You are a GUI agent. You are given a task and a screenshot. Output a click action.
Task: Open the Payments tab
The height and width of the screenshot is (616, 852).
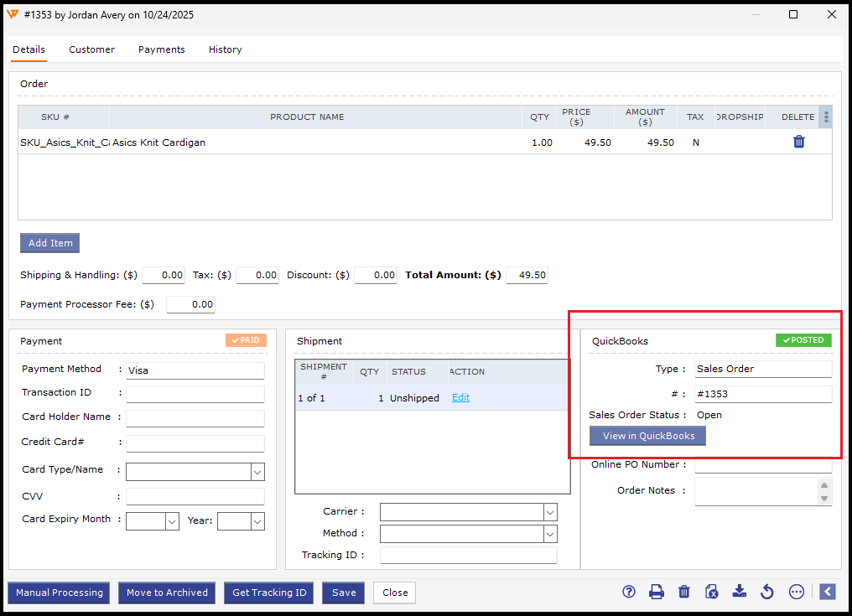pos(161,49)
